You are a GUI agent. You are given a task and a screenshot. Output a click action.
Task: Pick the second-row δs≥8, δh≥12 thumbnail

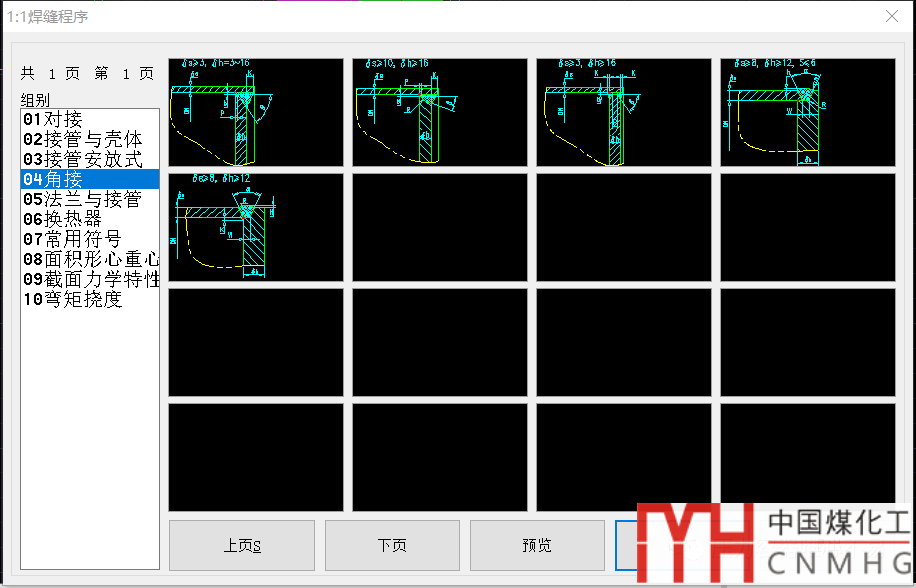(x=256, y=227)
